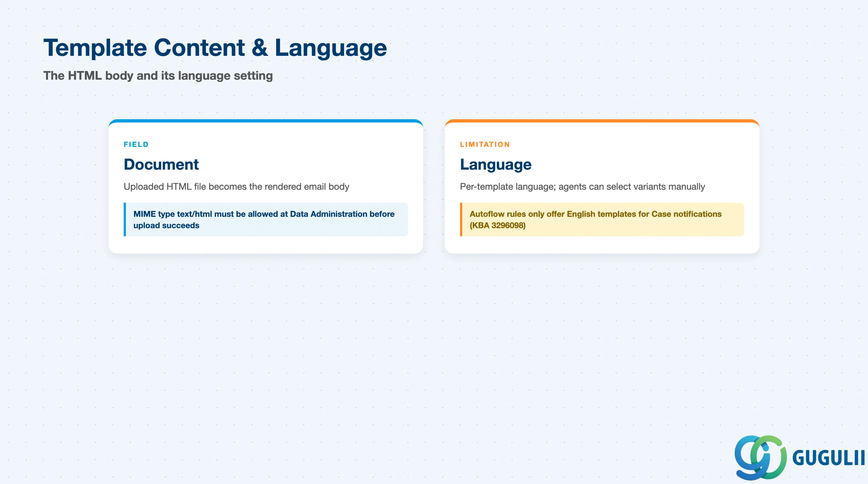Click the Gugulii logo icon
This screenshot has width=868, height=484.
(x=761, y=457)
